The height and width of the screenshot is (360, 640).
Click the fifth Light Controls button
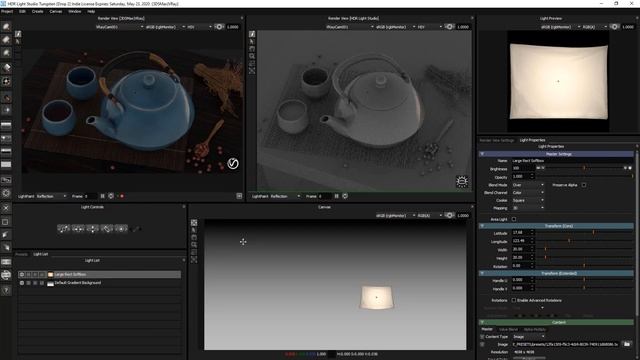click(121, 229)
